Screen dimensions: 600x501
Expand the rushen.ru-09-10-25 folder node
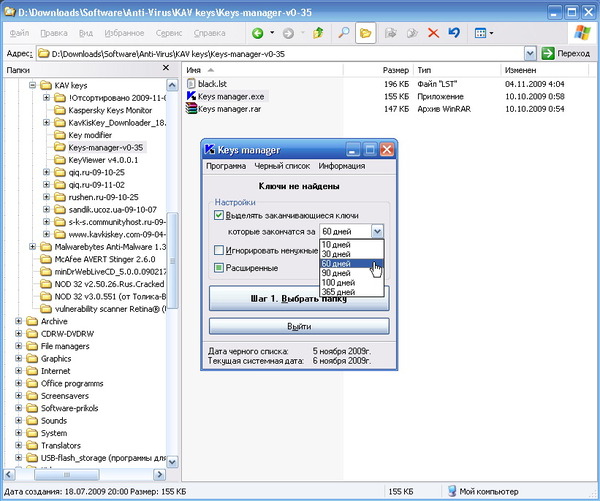(x=46, y=197)
